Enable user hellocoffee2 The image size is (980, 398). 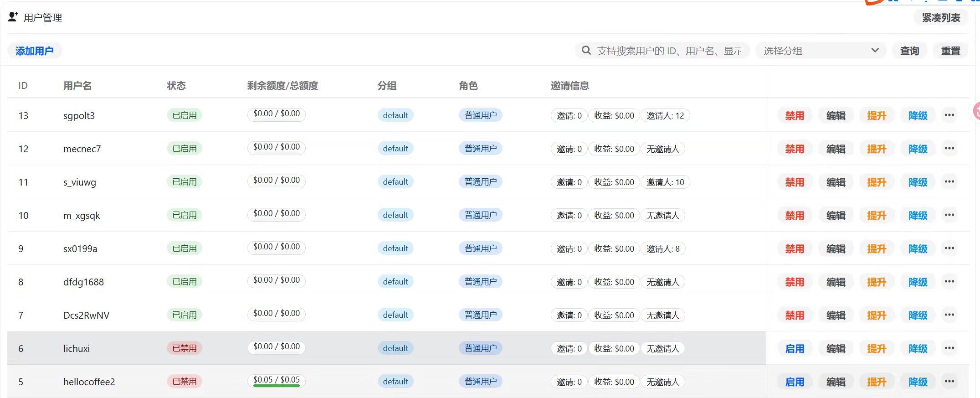(795, 382)
